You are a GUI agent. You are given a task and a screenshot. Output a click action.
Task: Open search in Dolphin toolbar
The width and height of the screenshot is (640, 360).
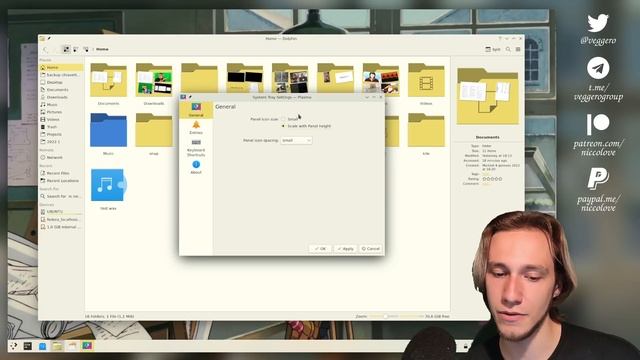coord(508,49)
